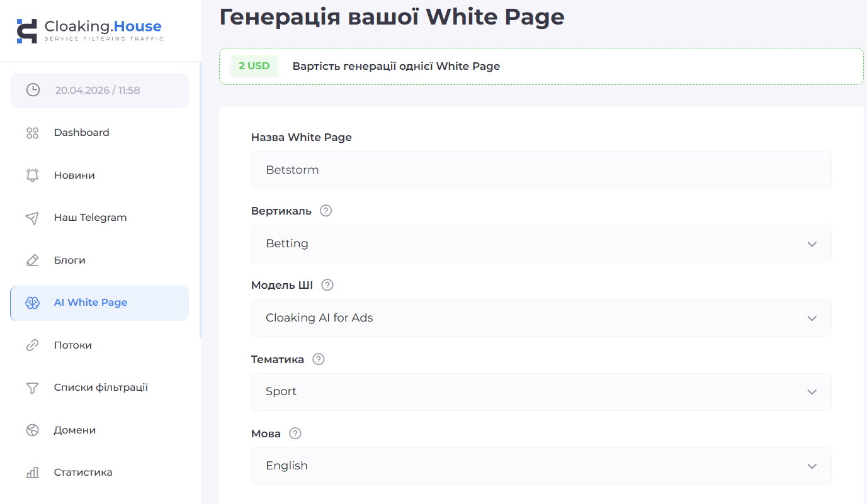
Task: Click the question mark beside Тематика
Action: 319,359
